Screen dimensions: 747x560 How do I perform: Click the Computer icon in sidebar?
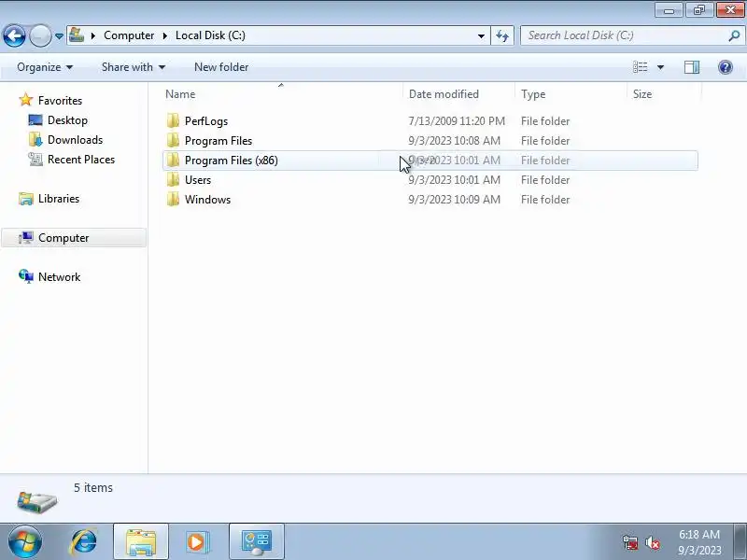[26, 237]
